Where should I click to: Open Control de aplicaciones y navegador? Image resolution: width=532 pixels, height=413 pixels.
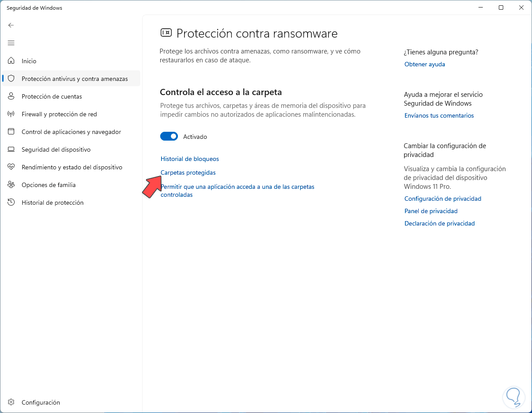click(71, 132)
